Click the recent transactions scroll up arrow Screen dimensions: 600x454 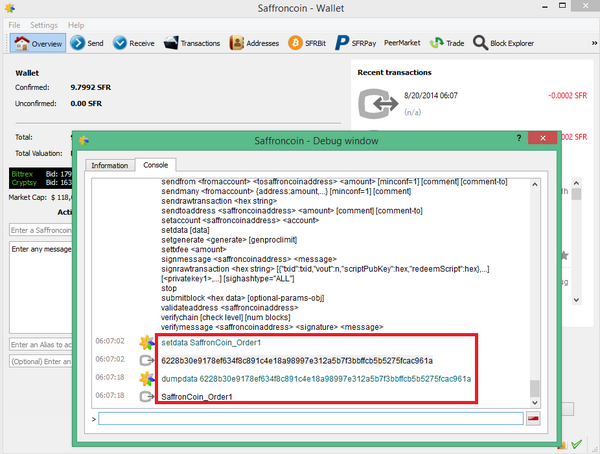click(576, 183)
